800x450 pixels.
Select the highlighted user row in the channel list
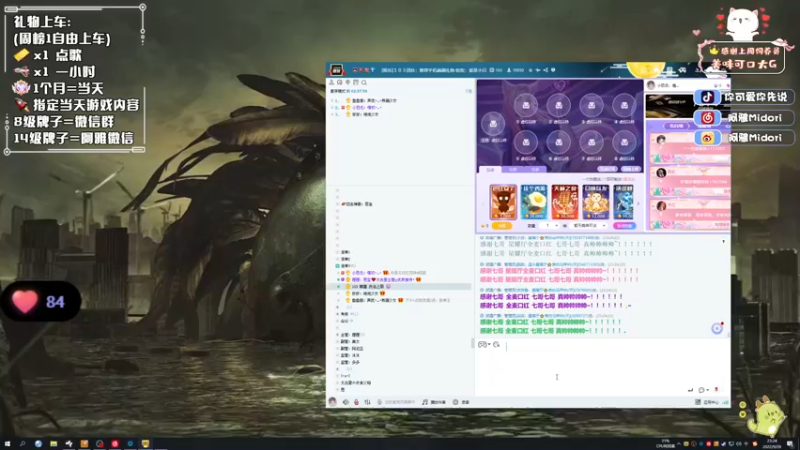(399, 287)
